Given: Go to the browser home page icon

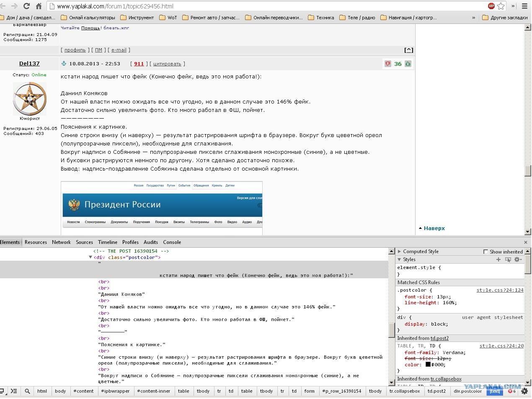Looking at the screenshot, I should click(39, 6).
